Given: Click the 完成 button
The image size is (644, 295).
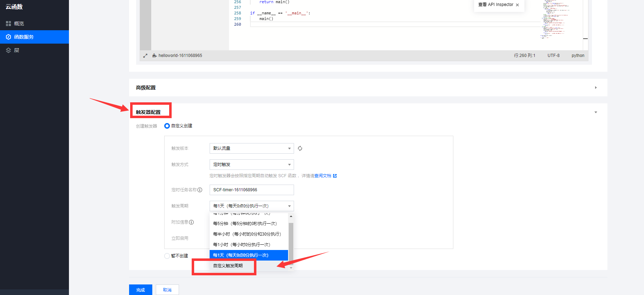Looking at the screenshot, I should point(141,290).
